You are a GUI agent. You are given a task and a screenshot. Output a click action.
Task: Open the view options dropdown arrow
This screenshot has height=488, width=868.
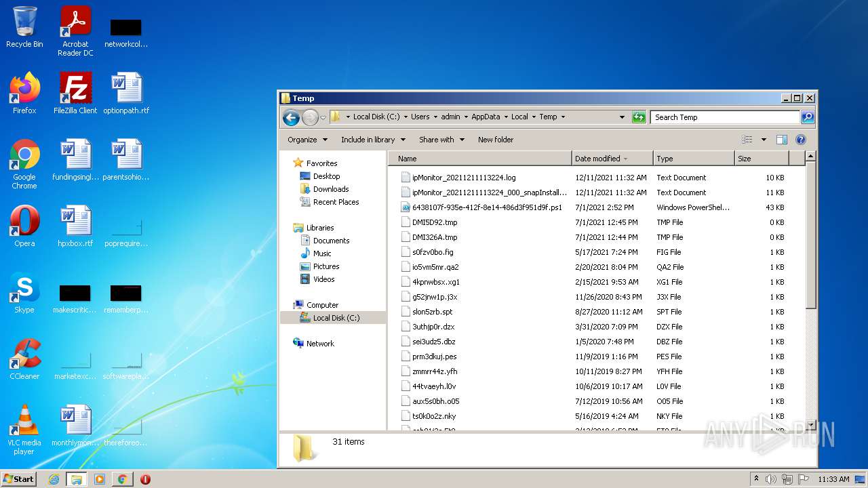click(x=764, y=140)
